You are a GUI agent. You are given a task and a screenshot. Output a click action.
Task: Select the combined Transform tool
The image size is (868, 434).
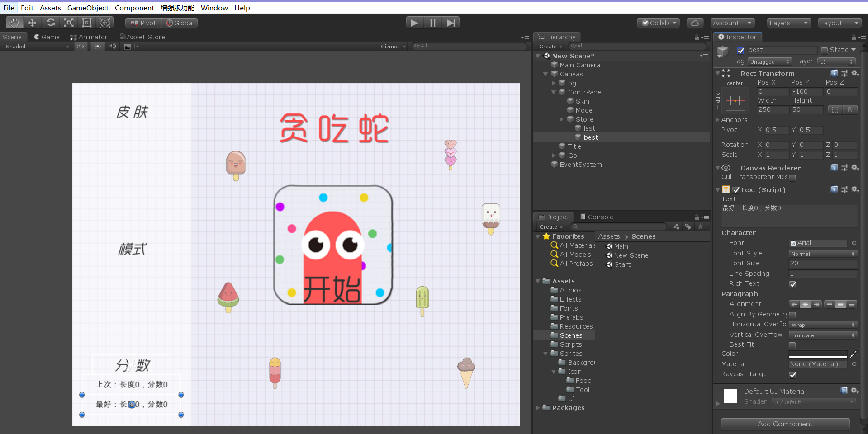105,23
